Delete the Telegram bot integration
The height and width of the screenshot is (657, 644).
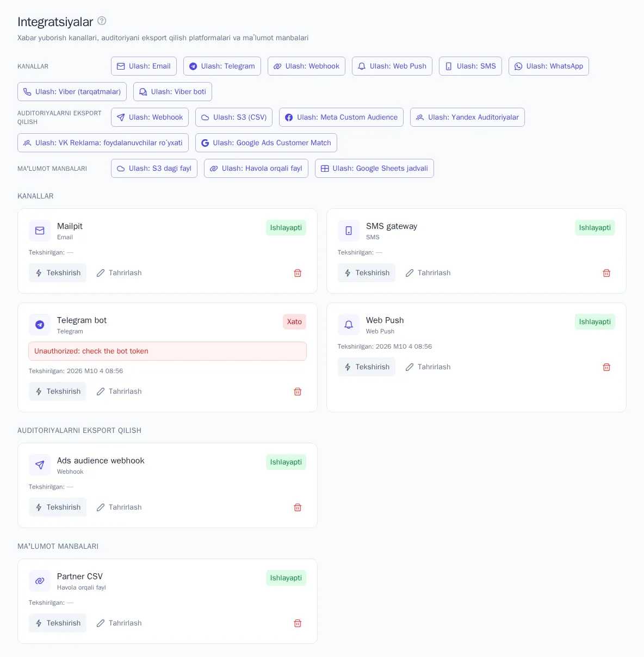click(x=298, y=392)
